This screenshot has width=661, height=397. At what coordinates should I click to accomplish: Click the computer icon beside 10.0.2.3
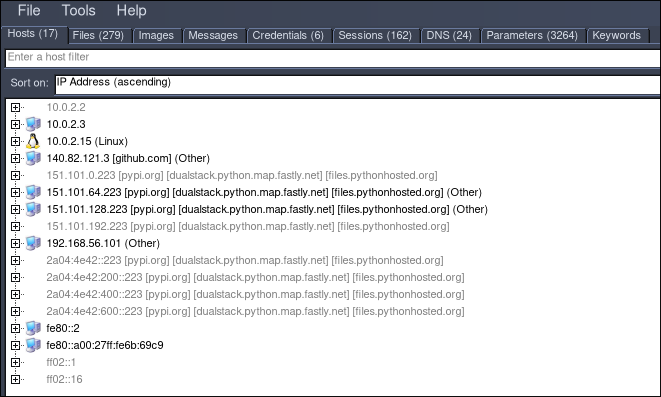click(x=33, y=124)
